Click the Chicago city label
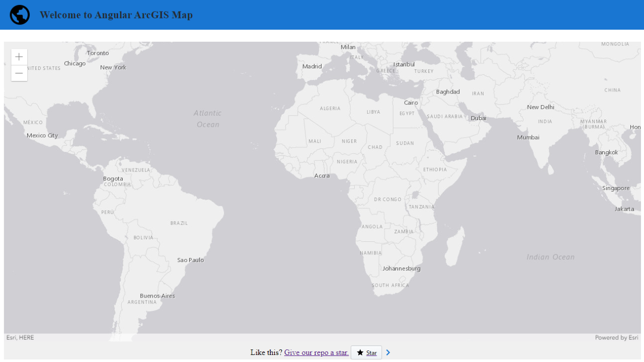 click(75, 64)
